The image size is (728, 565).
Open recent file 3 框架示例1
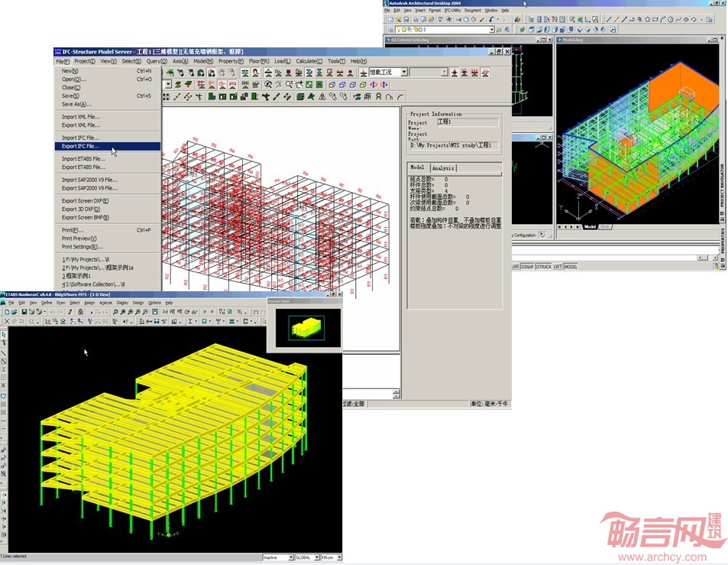click(x=108, y=275)
